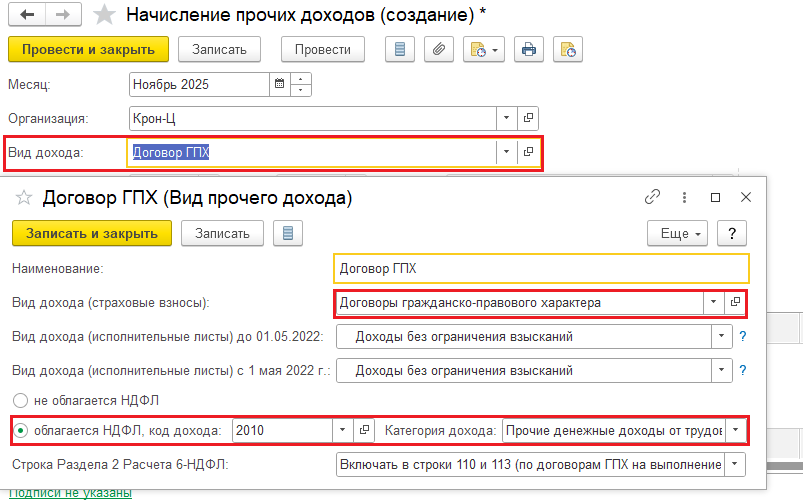Click the main Вид дохода field Договор ГПХ
Image resolution: width=803 pixels, height=501 pixels.
[311, 152]
